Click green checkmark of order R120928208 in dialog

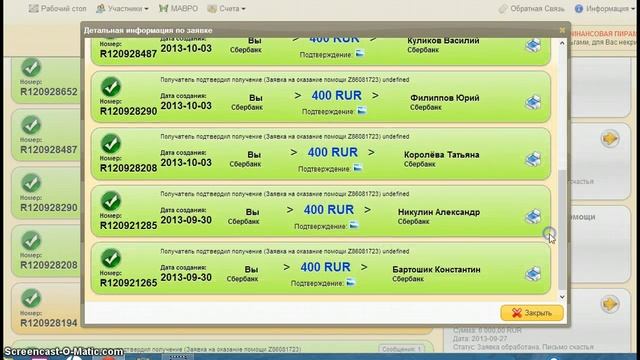point(111,144)
